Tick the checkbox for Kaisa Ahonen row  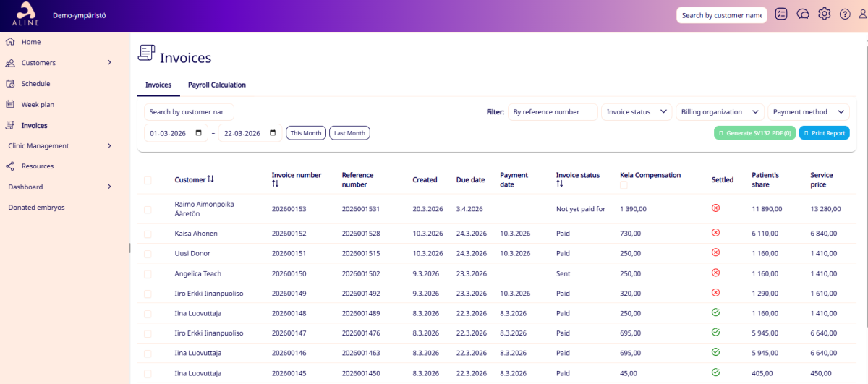(x=148, y=234)
